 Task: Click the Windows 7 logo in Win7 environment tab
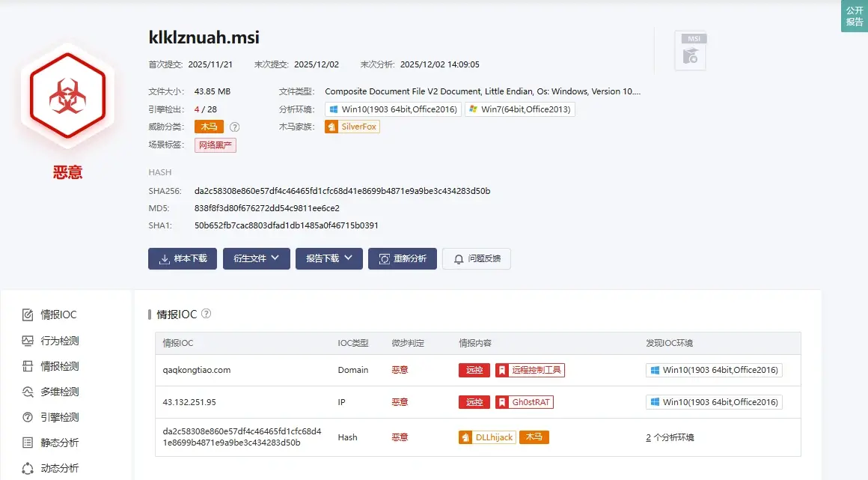474,109
